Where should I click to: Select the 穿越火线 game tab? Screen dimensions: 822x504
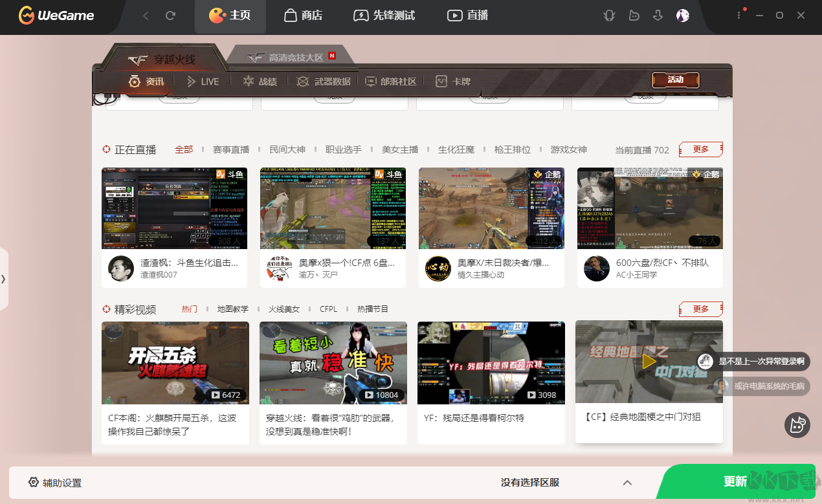point(162,59)
